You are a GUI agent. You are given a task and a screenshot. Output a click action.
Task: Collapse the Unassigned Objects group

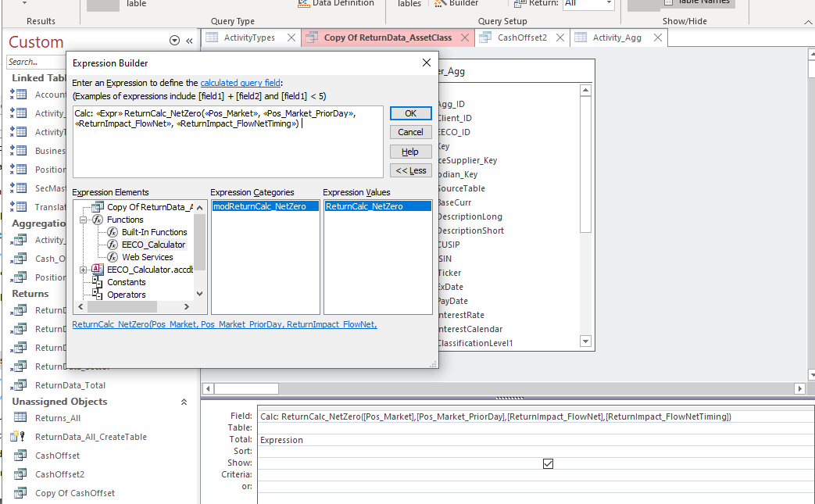pyautogui.click(x=184, y=402)
